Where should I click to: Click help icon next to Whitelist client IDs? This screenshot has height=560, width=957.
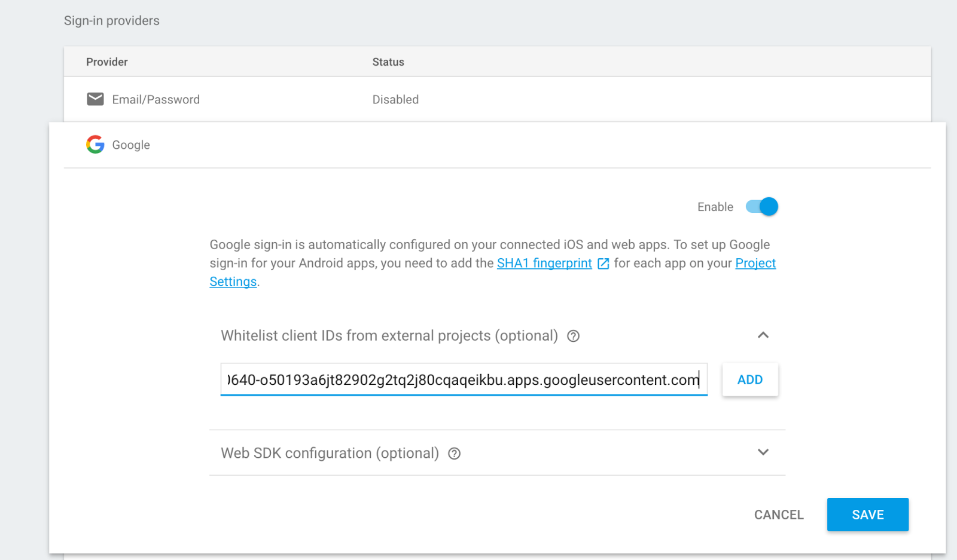(x=573, y=336)
